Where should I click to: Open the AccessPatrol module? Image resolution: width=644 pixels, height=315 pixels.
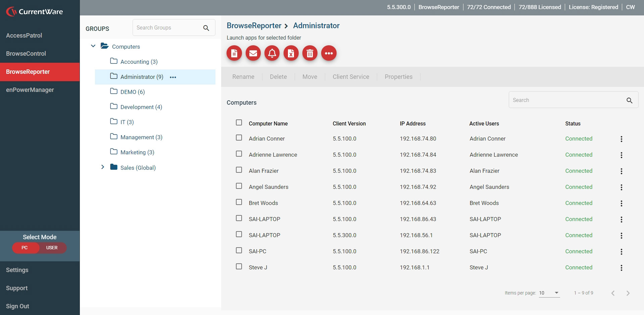tap(24, 36)
